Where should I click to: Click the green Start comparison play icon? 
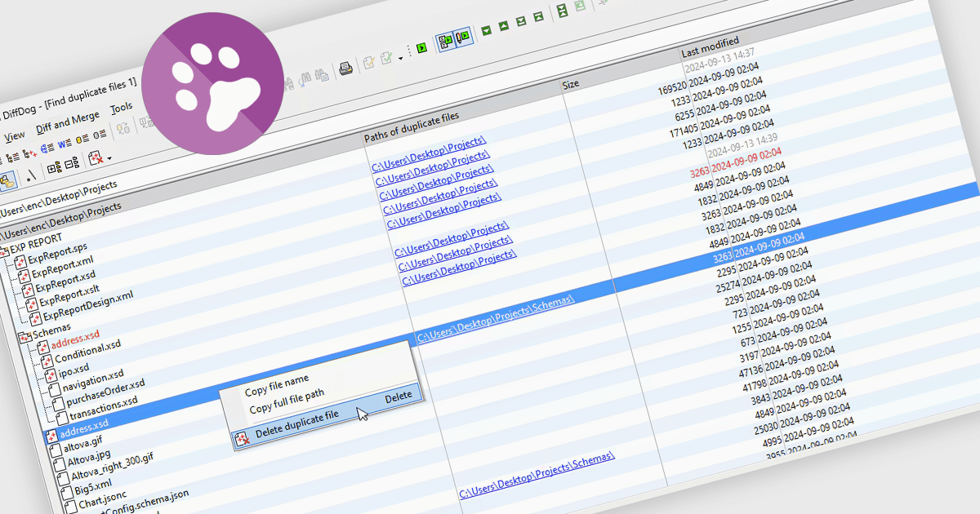pos(421,47)
